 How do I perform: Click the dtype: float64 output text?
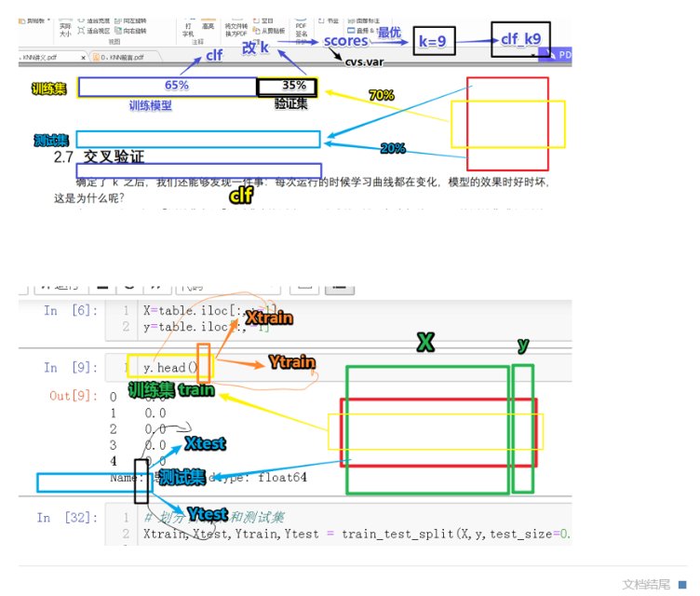tap(258, 478)
